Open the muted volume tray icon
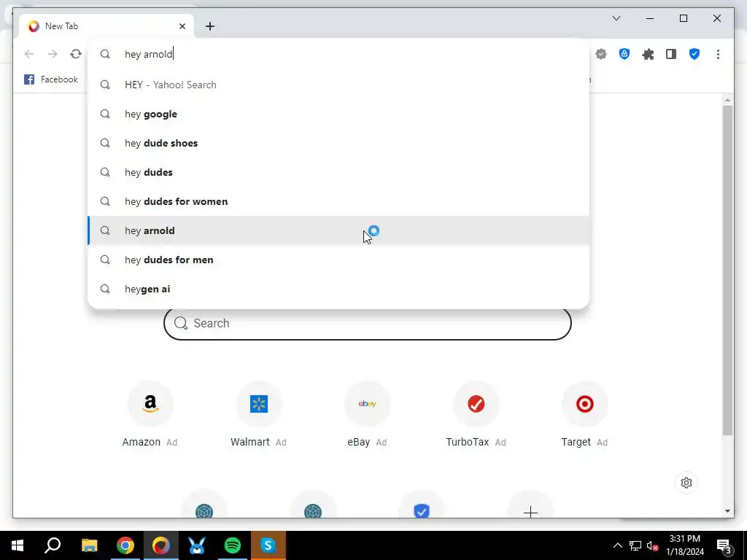The height and width of the screenshot is (560, 747). tap(653, 545)
